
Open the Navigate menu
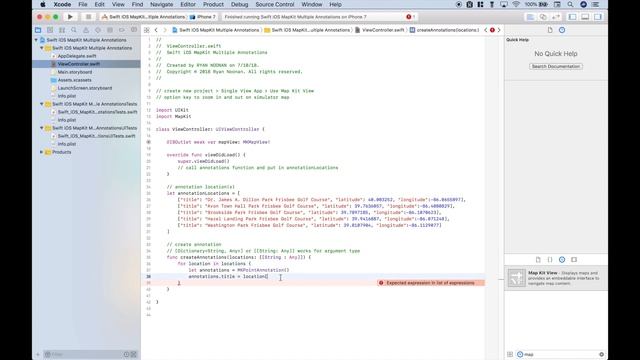click(x=162, y=4)
